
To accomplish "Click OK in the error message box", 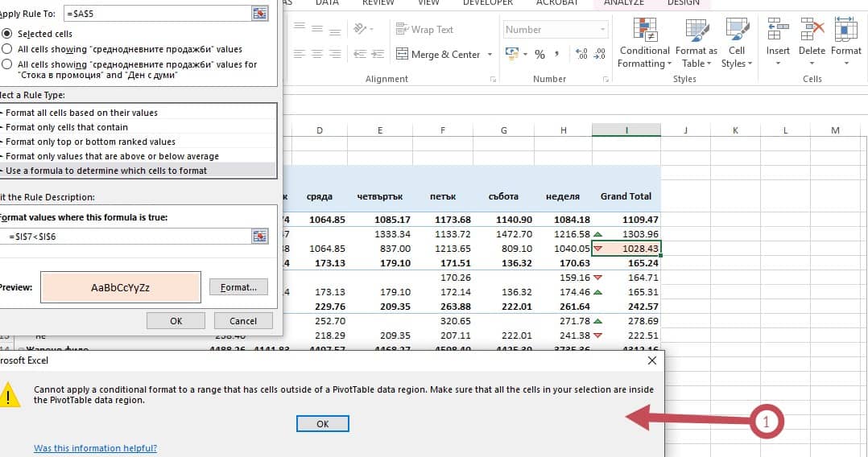I will [x=323, y=424].
